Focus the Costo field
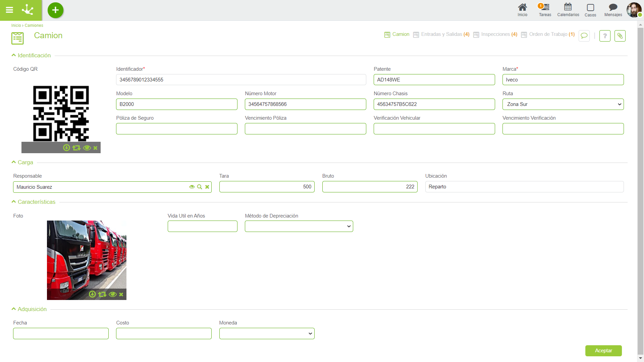The image size is (644, 362). (x=164, y=334)
